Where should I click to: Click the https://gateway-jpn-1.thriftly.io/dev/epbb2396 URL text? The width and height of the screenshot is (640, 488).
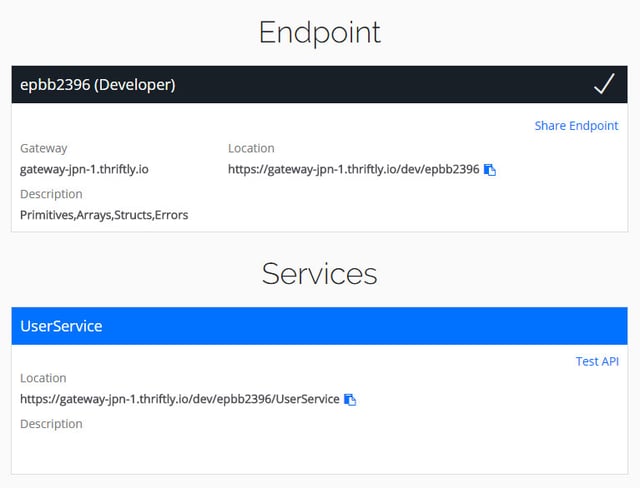coord(353,169)
